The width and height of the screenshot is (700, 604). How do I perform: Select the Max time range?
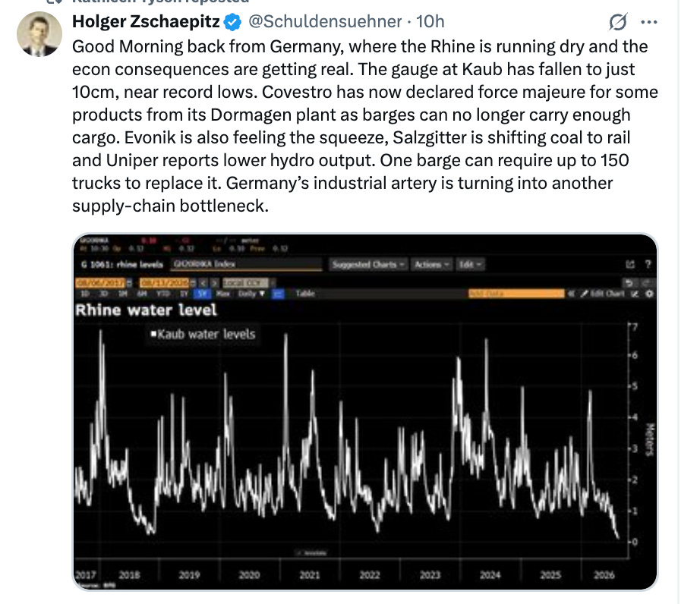(222, 294)
